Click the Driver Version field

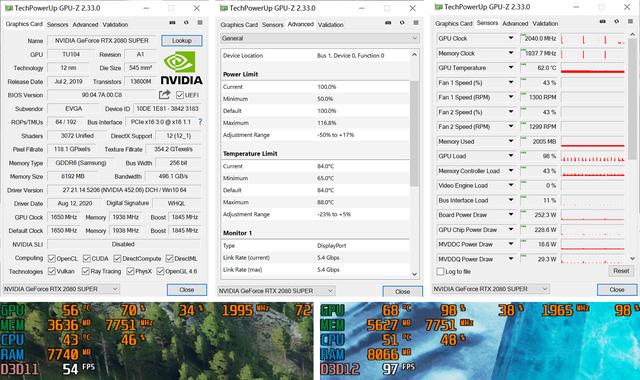tap(124, 190)
